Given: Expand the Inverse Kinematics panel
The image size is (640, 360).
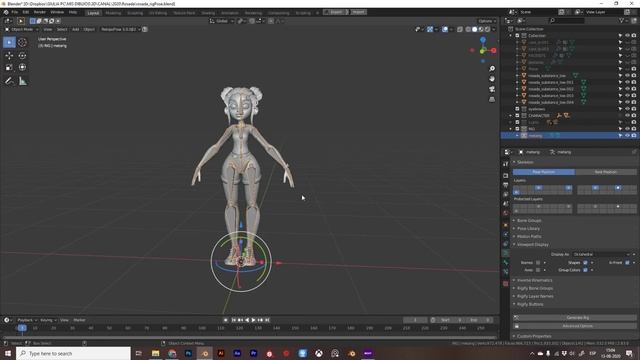Looking at the screenshot, I should pos(534,280).
